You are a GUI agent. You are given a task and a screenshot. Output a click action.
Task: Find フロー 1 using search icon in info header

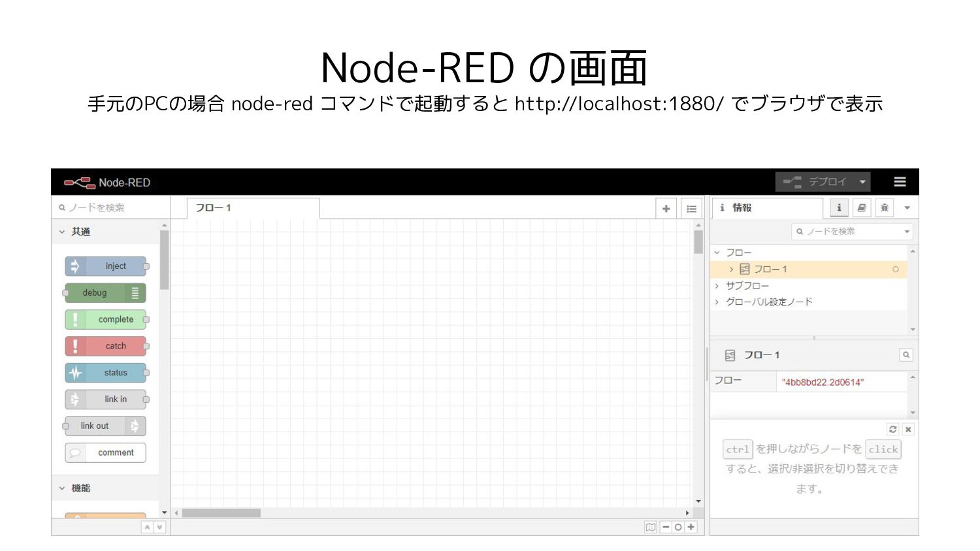906,355
